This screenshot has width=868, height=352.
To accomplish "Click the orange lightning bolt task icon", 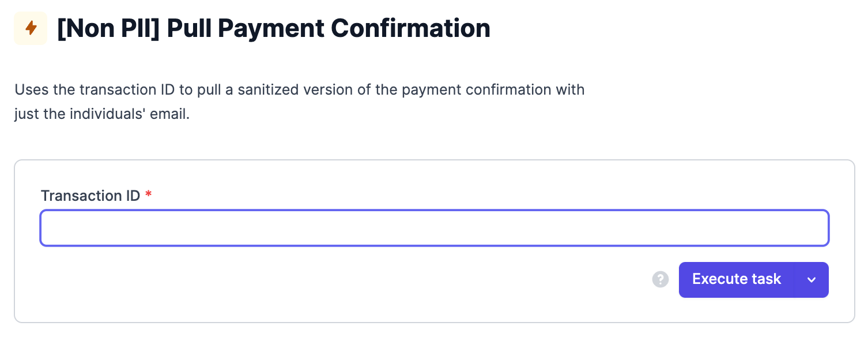I will tap(31, 28).
